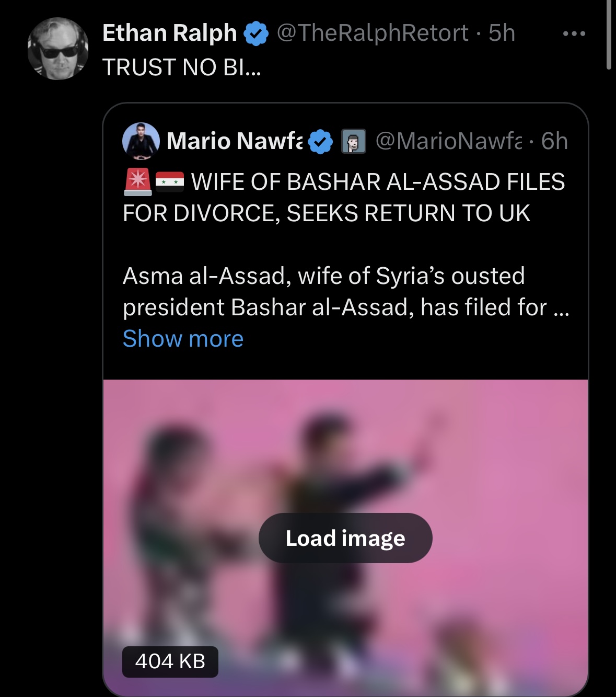Click the 404 KB file size label
This screenshot has height=697, width=616.
(170, 662)
